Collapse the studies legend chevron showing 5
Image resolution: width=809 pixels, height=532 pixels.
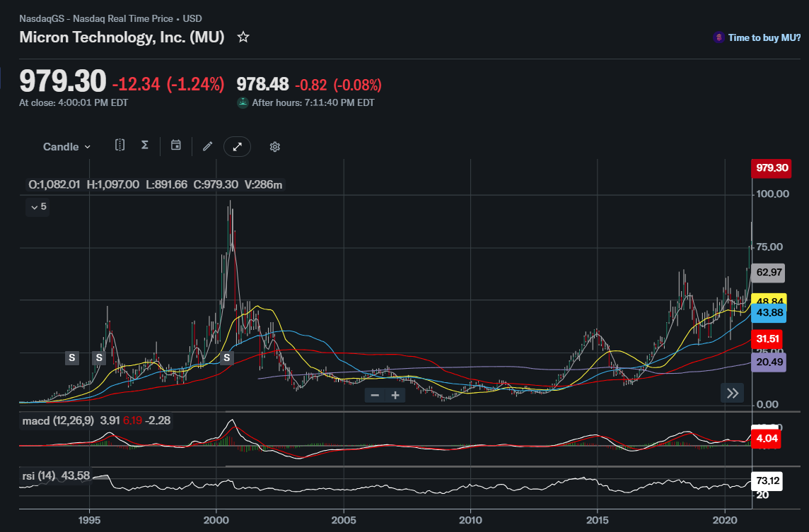[x=37, y=207]
